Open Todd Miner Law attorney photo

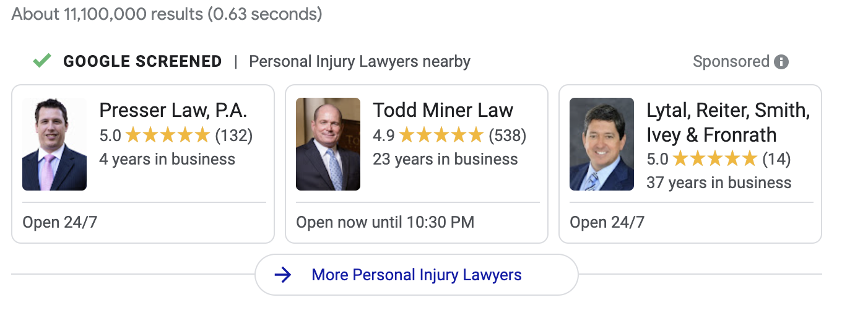328,144
